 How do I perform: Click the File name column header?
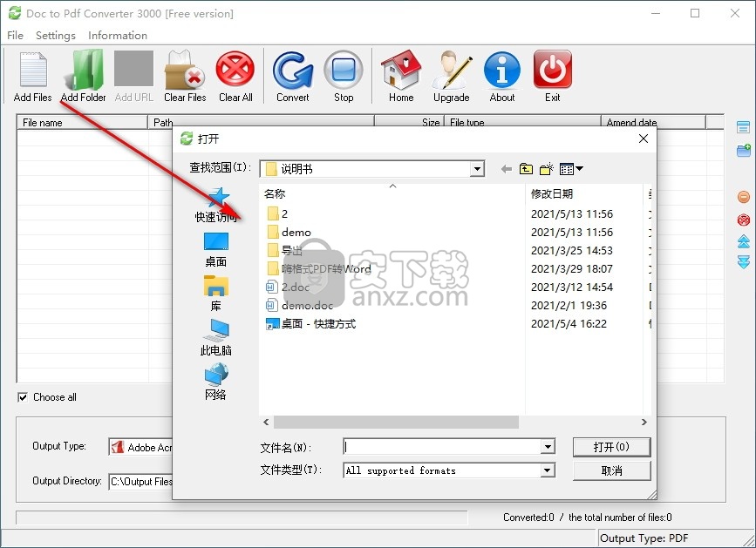click(82, 122)
